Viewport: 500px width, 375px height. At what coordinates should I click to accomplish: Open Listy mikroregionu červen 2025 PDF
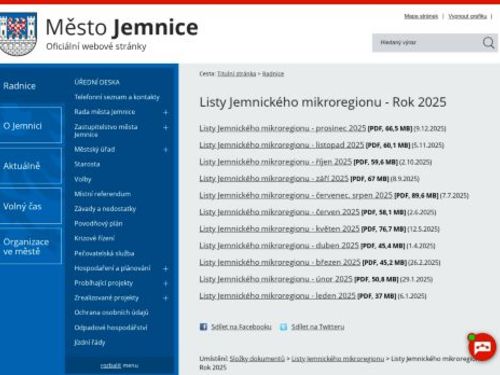click(279, 212)
